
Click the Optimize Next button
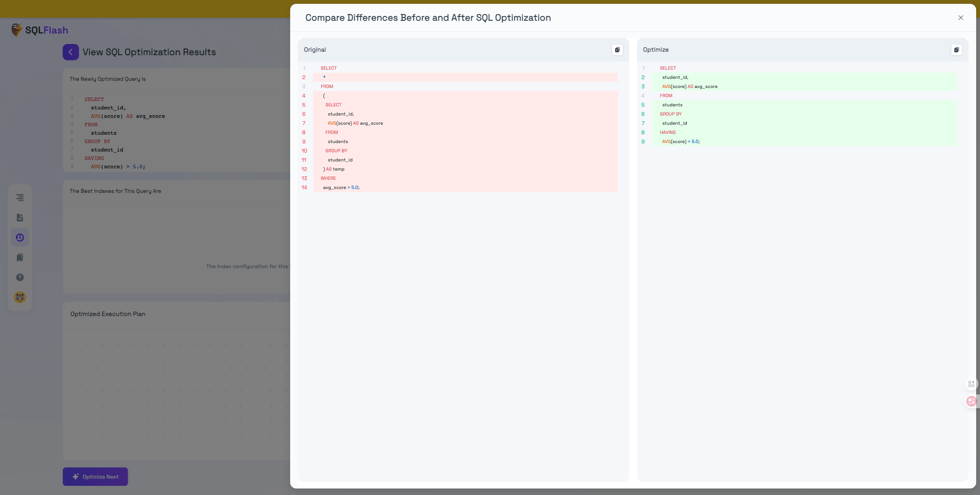pyautogui.click(x=95, y=477)
